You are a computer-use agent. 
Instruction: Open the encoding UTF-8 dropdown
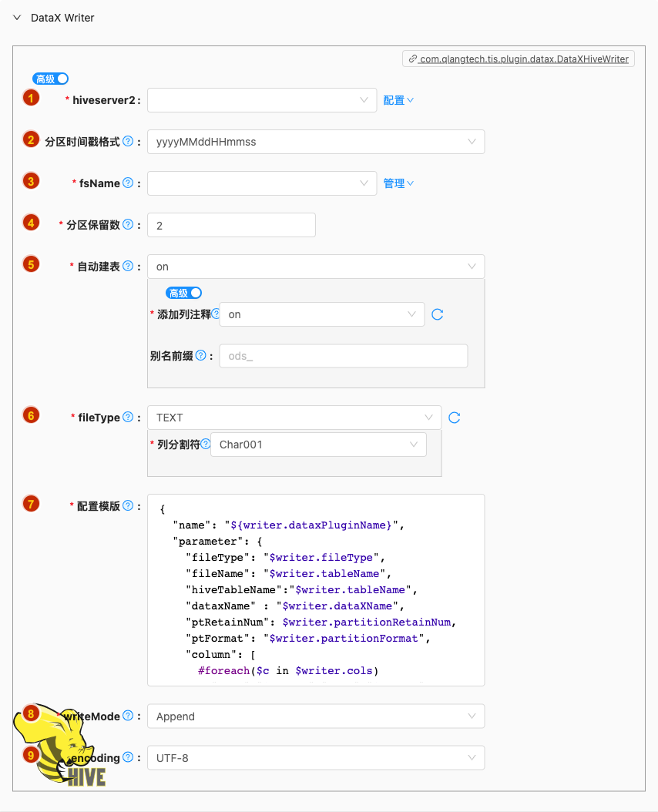(x=316, y=757)
